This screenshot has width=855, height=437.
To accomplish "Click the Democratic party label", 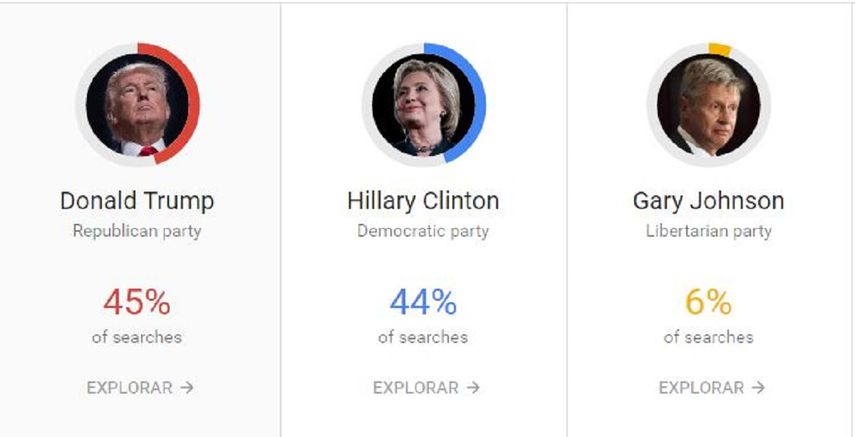I will (423, 231).
